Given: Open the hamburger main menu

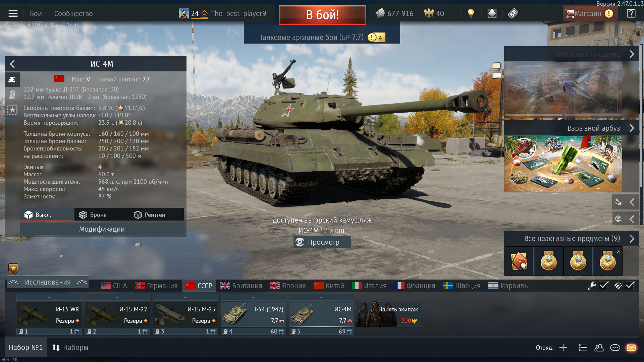Looking at the screenshot, I should pyautogui.click(x=13, y=13).
